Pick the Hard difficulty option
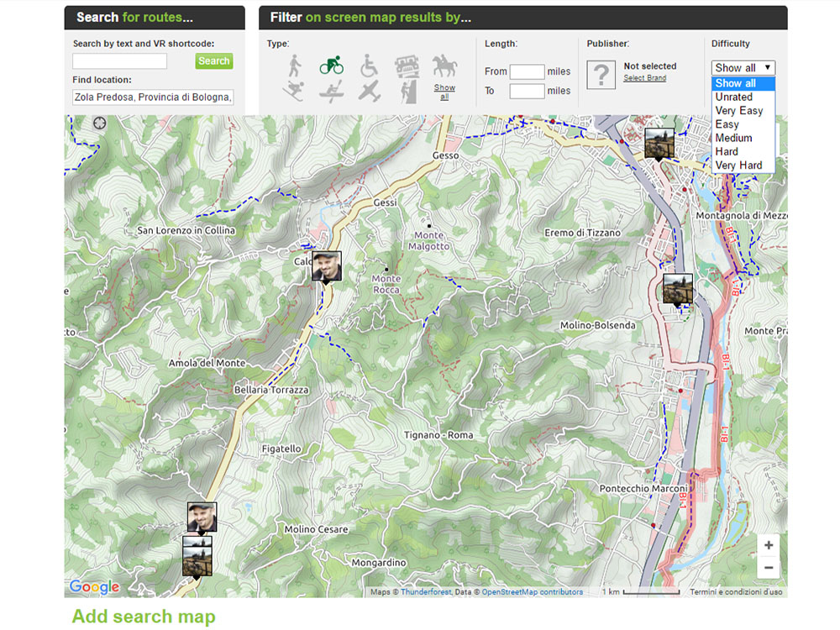840x630 pixels. click(x=727, y=152)
